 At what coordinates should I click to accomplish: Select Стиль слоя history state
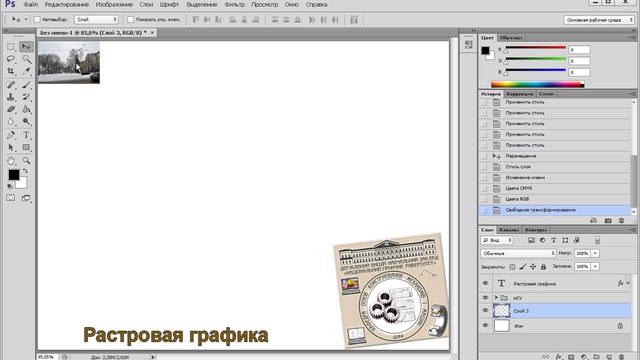click(x=555, y=167)
